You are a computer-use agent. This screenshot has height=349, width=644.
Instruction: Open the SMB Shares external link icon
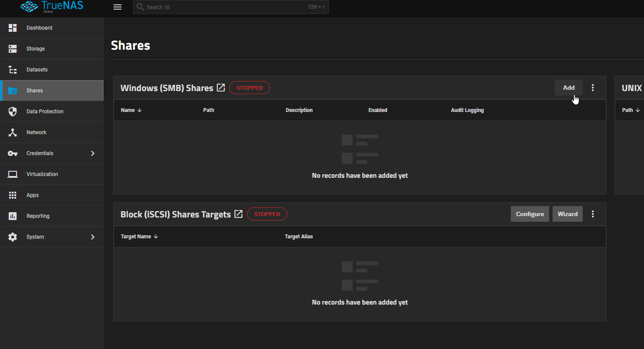(x=221, y=87)
